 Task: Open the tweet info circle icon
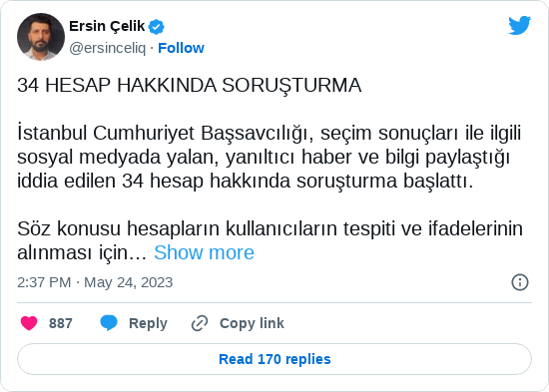[x=520, y=282]
